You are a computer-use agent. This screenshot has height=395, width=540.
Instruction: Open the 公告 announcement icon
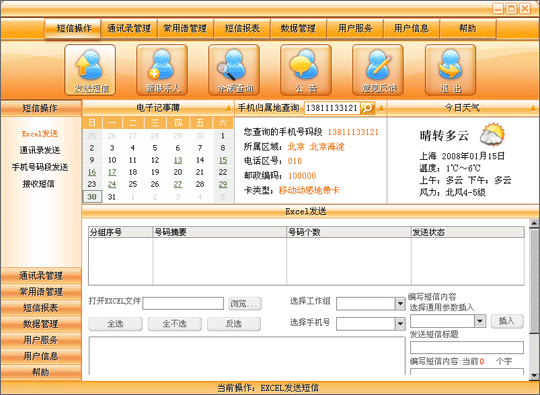(x=306, y=70)
